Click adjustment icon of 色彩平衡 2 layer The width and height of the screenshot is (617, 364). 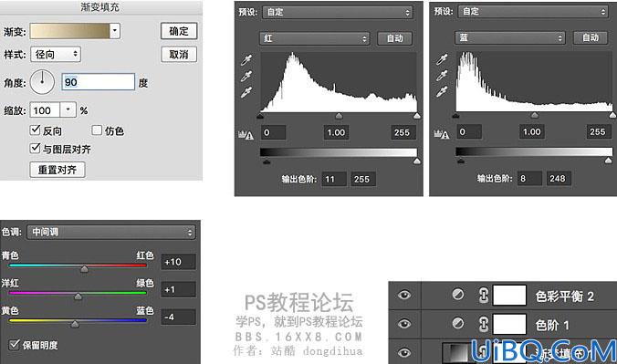click(x=457, y=294)
